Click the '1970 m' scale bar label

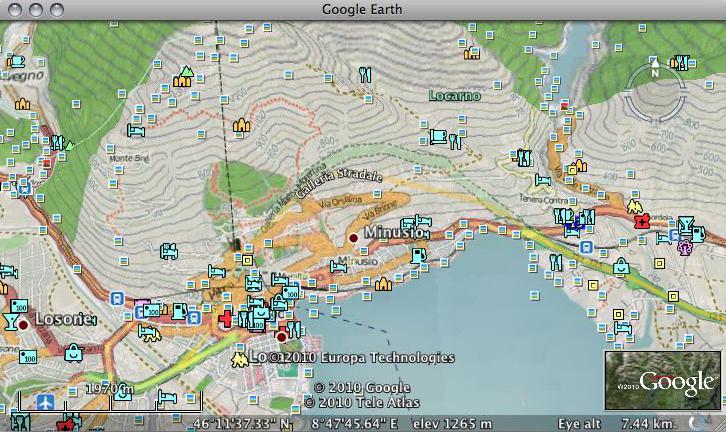click(x=110, y=388)
